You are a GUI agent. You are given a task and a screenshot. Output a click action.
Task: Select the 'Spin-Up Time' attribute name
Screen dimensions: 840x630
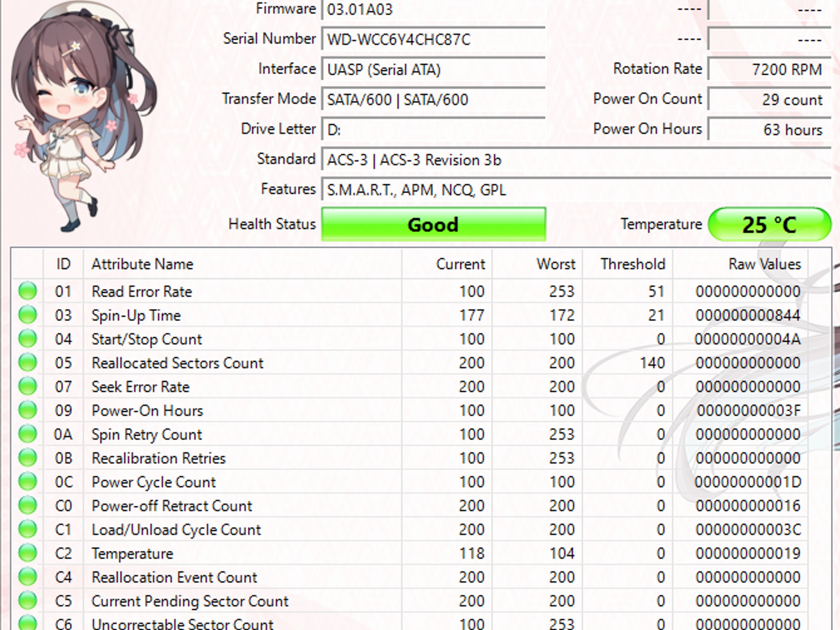[x=136, y=315]
